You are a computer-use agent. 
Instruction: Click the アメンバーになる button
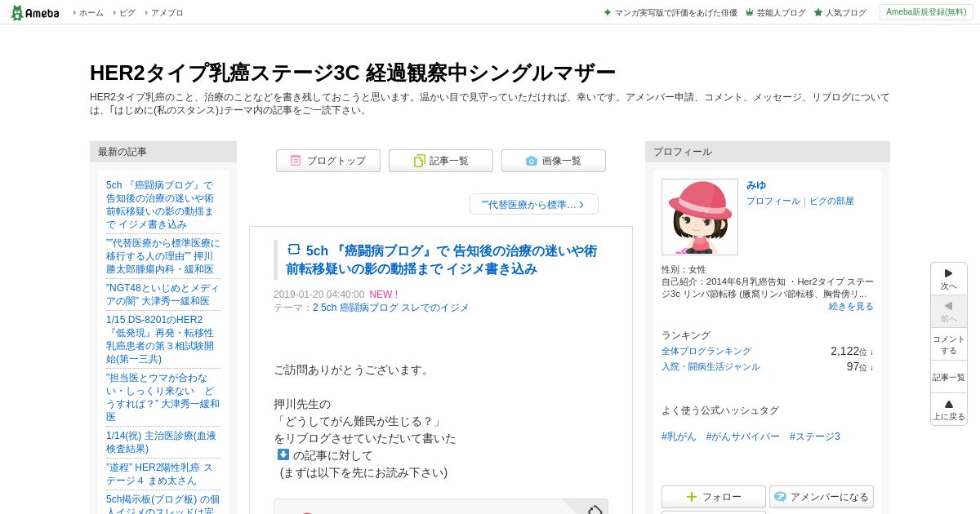(822, 497)
